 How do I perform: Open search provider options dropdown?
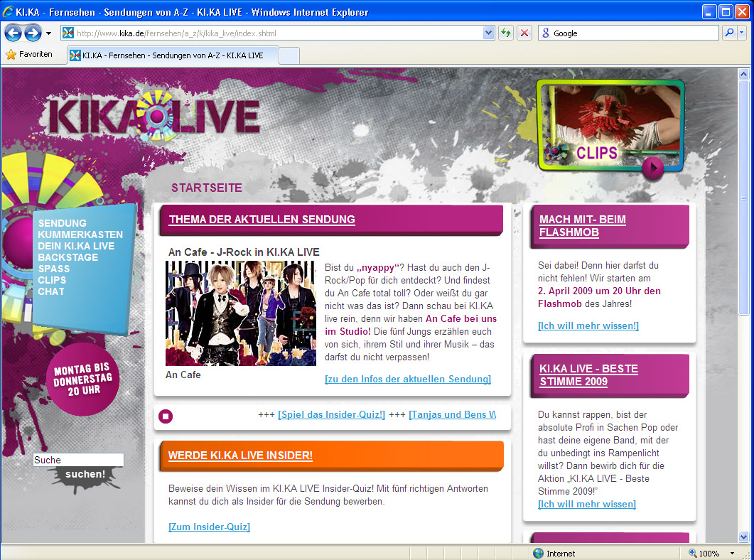pos(741,33)
